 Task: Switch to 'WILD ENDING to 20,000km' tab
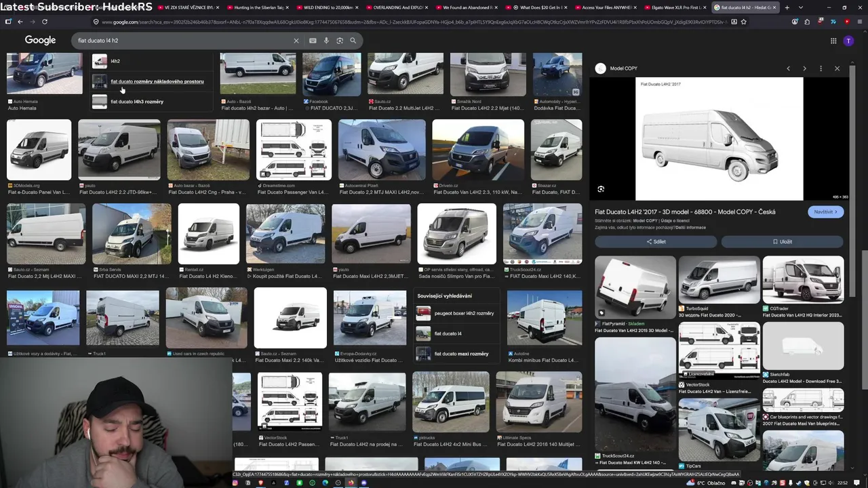click(x=328, y=7)
